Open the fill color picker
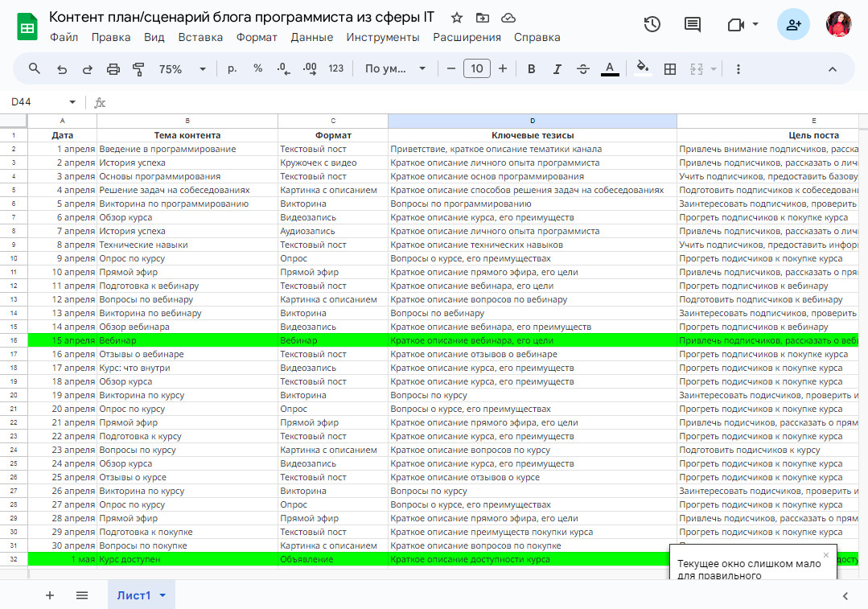The width and height of the screenshot is (868, 609). pyautogui.click(x=643, y=68)
